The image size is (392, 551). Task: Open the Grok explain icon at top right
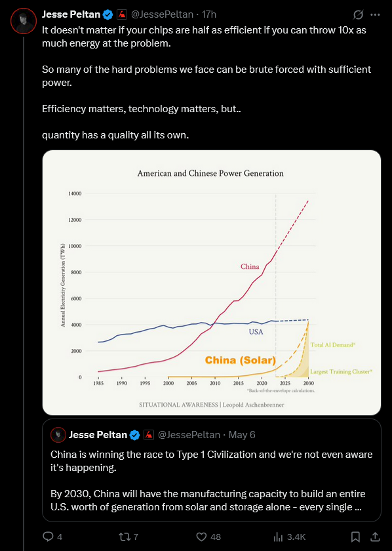358,14
